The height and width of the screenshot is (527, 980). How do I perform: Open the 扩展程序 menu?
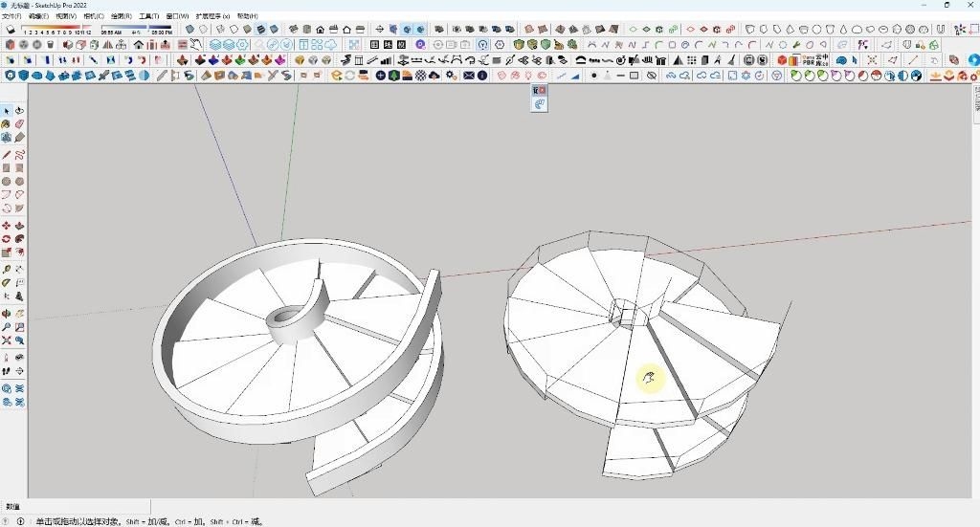click(x=212, y=16)
